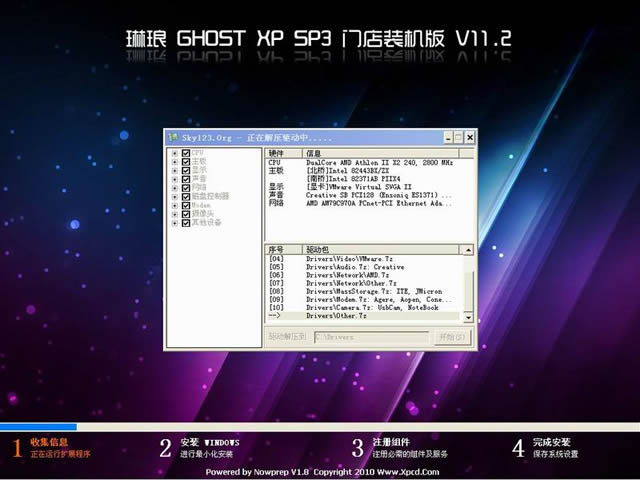
Task: Click the 硬件 column header
Action: coord(277,153)
